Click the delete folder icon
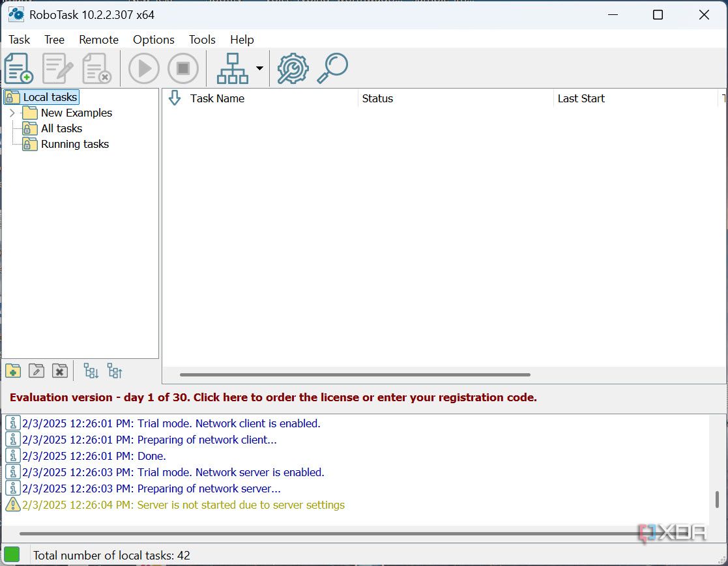 click(x=60, y=371)
